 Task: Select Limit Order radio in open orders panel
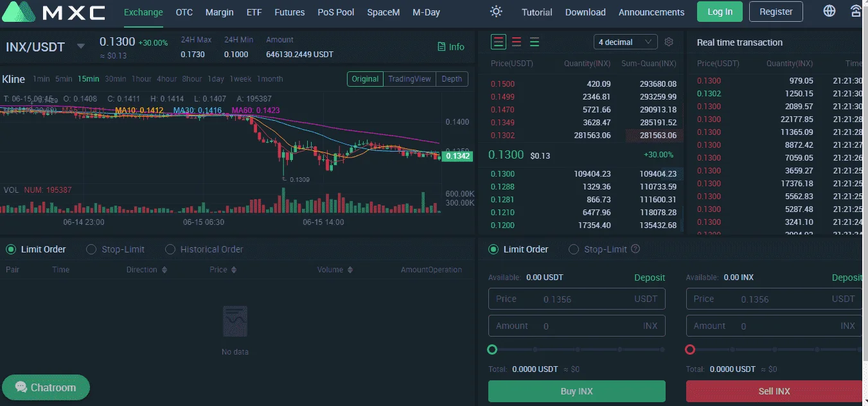[x=11, y=249]
